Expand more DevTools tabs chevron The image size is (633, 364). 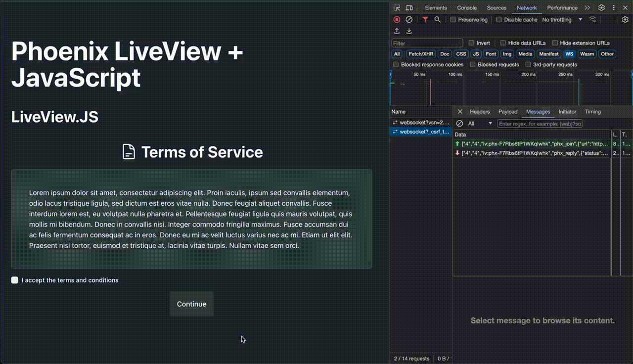[587, 8]
